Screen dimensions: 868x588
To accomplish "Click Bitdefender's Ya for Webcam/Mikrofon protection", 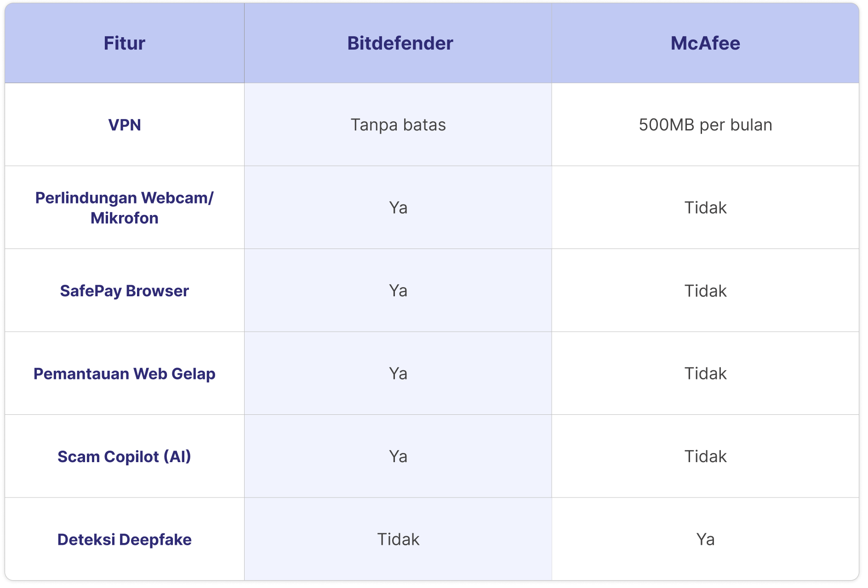I will pos(398,208).
